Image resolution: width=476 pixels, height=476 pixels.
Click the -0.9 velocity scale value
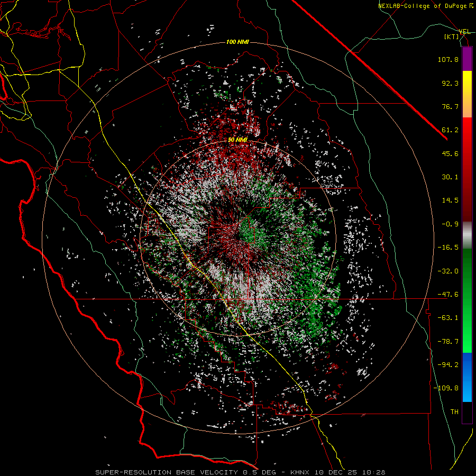click(450, 224)
